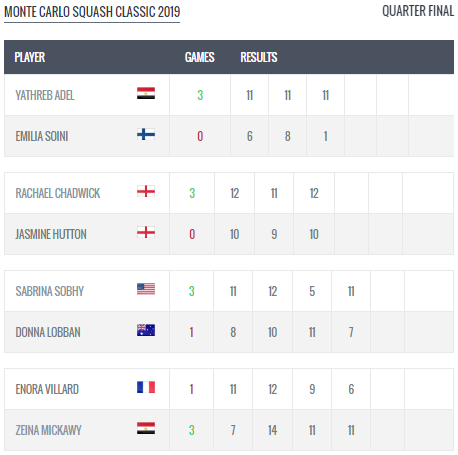Select Jasmine Hutton's name
Image resolution: width=458 pixels, height=455 pixels.
click(x=51, y=234)
